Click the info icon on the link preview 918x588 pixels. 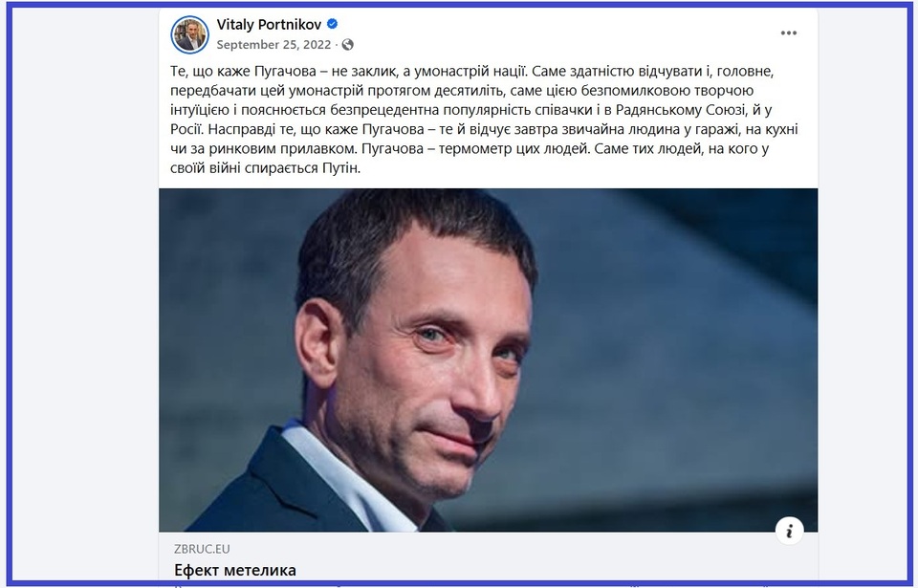pyautogui.click(x=789, y=531)
